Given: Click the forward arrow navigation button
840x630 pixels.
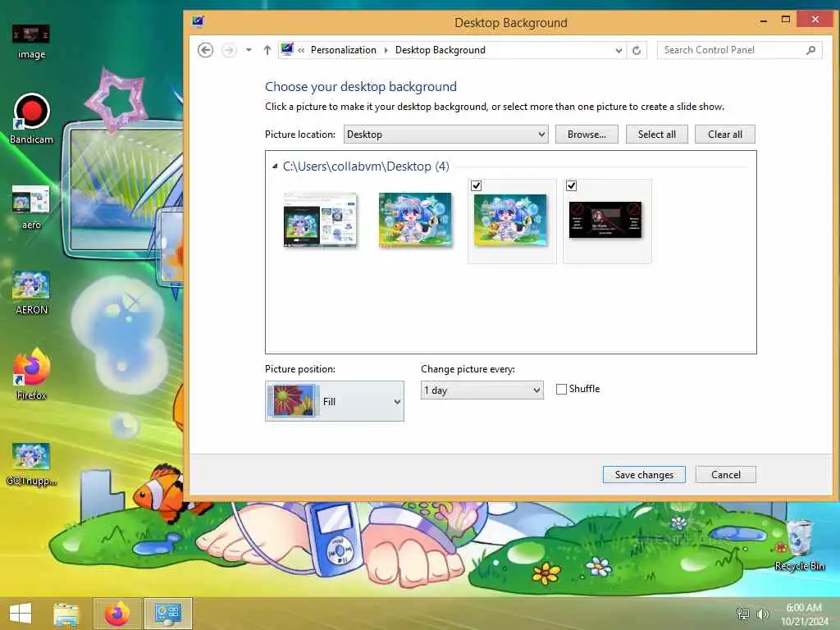Looking at the screenshot, I should pyautogui.click(x=229, y=50).
